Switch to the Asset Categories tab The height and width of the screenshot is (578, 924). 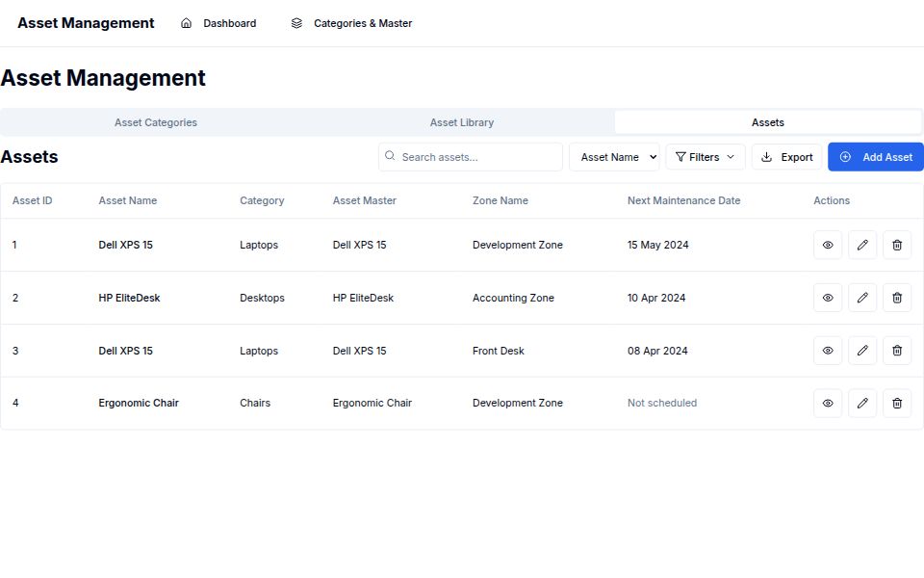[x=156, y=122]
